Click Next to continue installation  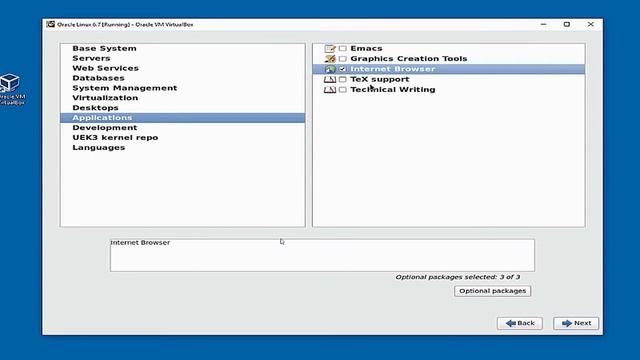(x=576, y=323)
